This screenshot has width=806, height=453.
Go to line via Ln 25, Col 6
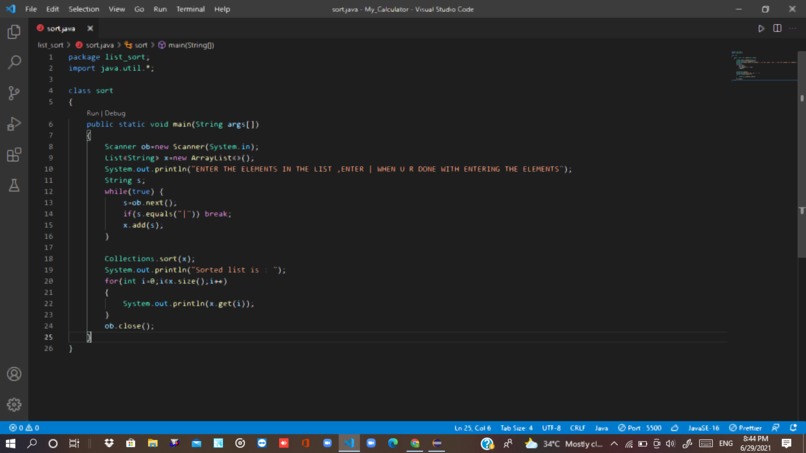(x=472, y=428)
